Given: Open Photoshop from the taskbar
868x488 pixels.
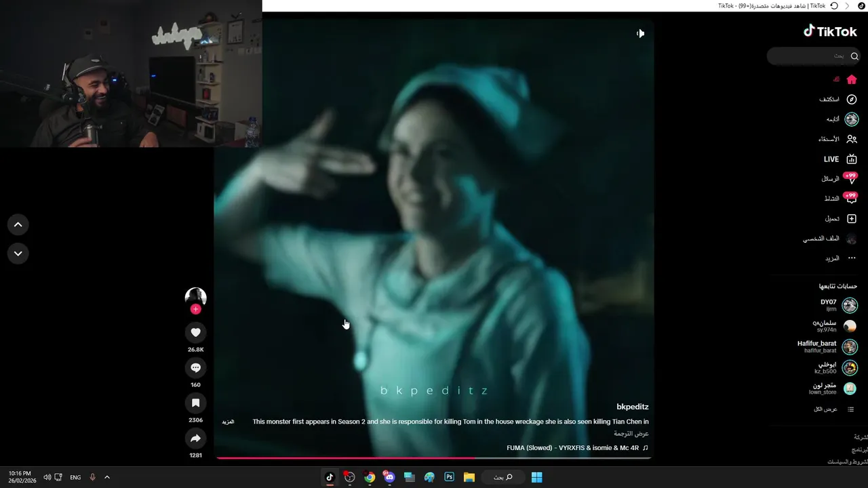Looking at the screenshot, I should [449, 477].
